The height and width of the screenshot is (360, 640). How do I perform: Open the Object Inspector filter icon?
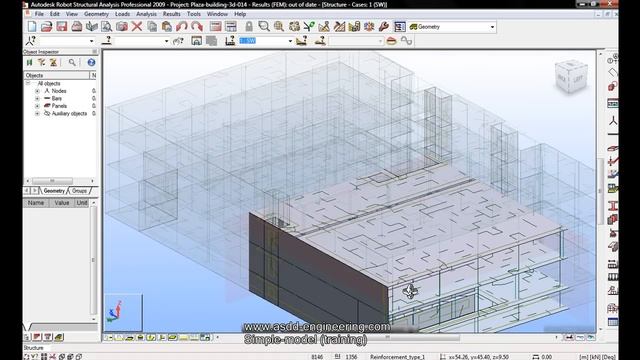click(41, 62)
